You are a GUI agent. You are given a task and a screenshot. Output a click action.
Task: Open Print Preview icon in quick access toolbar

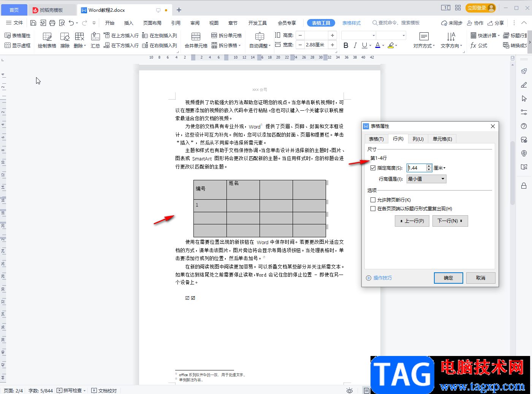(x=62, y=23)
